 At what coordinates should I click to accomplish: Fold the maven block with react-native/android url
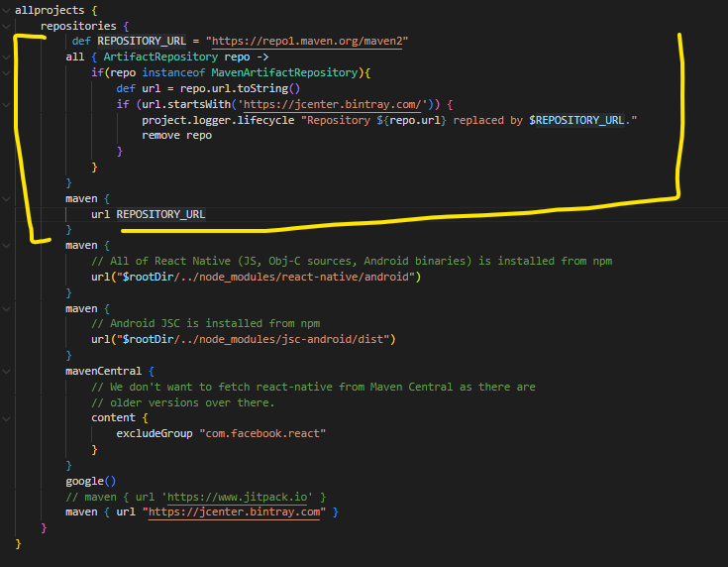pos(6,246)
